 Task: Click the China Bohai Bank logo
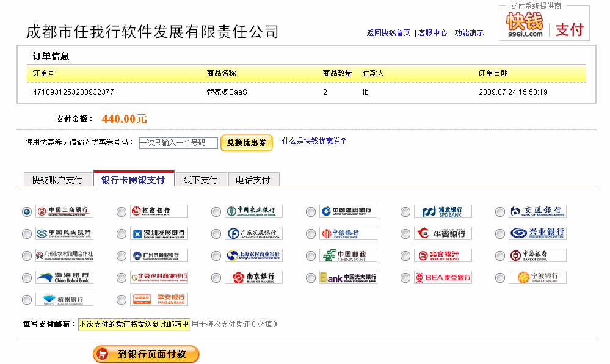click(64, 277)
